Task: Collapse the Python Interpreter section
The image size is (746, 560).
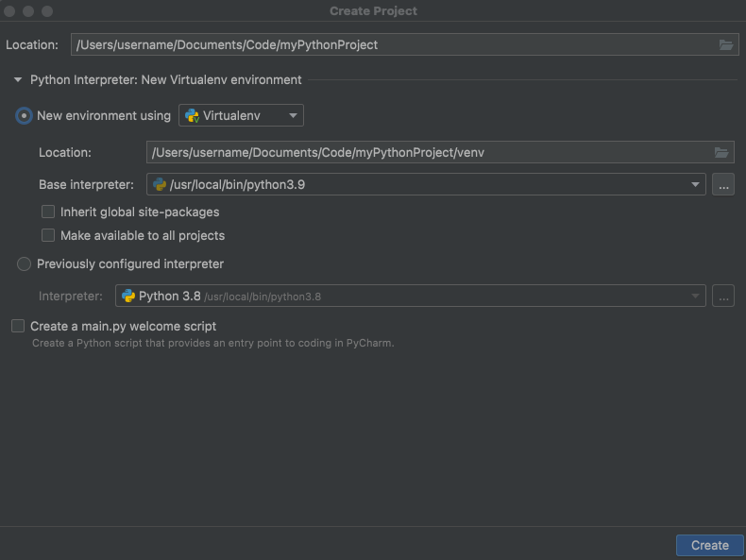Action: click(18, 80)
